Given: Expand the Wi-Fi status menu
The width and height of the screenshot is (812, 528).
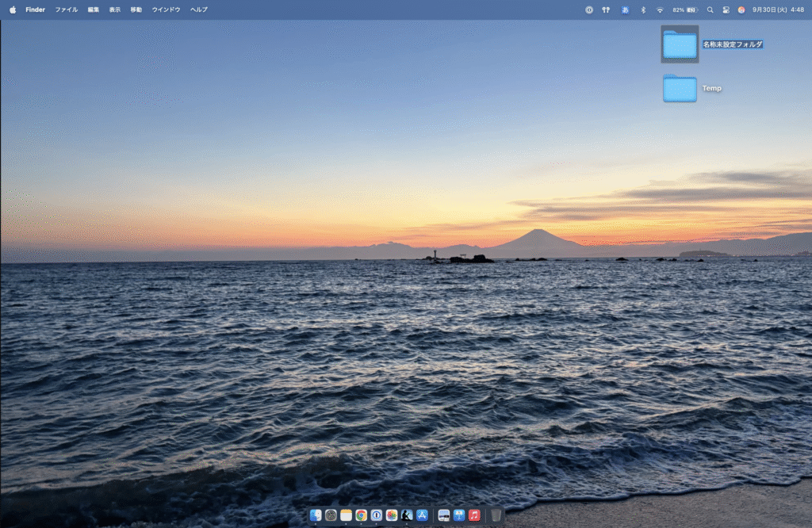Looking at the screenshot, I should coord(660,10).
